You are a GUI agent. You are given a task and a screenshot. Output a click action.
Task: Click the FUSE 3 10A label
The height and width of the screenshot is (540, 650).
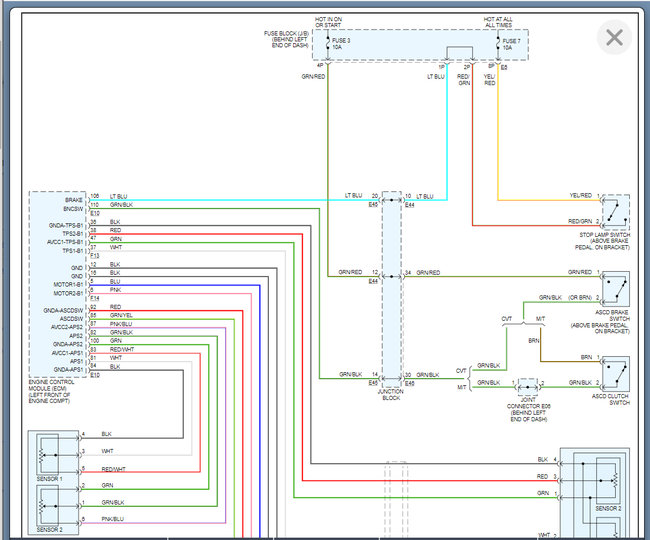pyautogui.click(x=341, y=44)
